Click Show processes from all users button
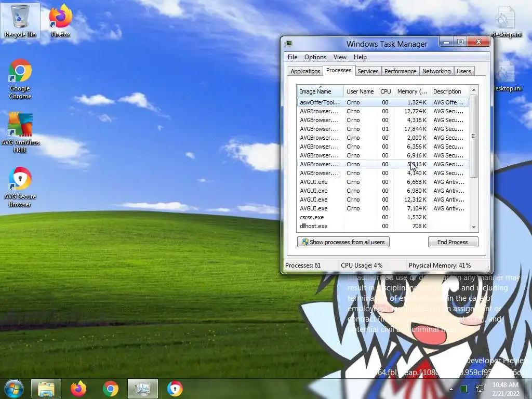532x399 pixels. point(343,242)
